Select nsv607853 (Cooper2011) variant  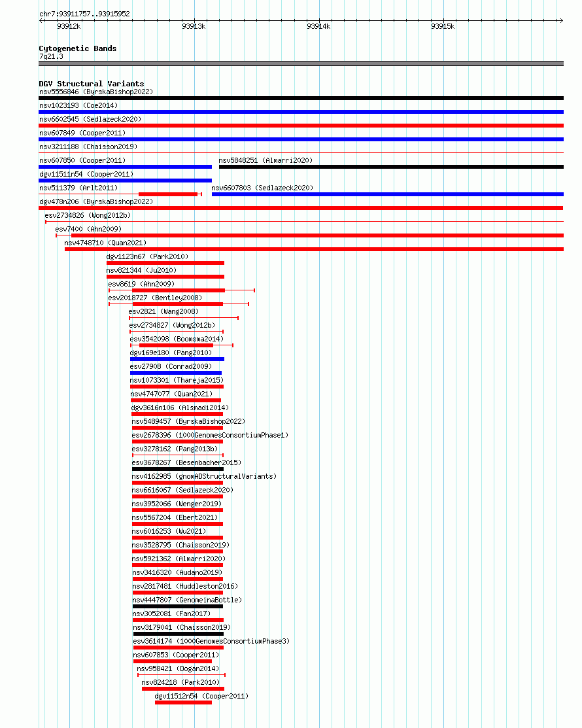click(x=173, y=661)
